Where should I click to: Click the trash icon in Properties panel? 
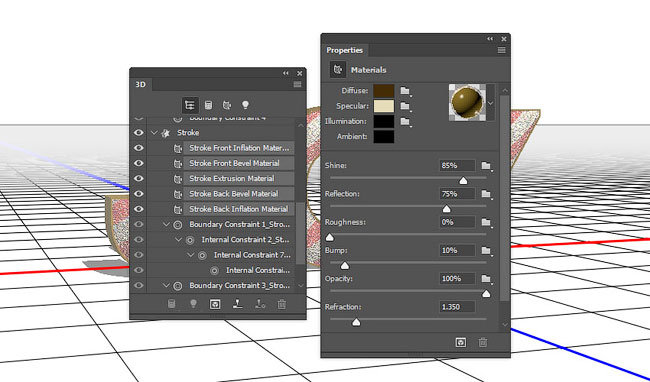click(x=483, y=343)
